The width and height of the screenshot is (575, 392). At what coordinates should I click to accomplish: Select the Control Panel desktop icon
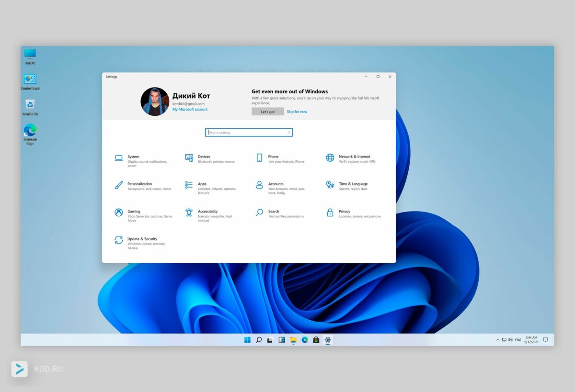pyautogui.click(x=30, y=82)
